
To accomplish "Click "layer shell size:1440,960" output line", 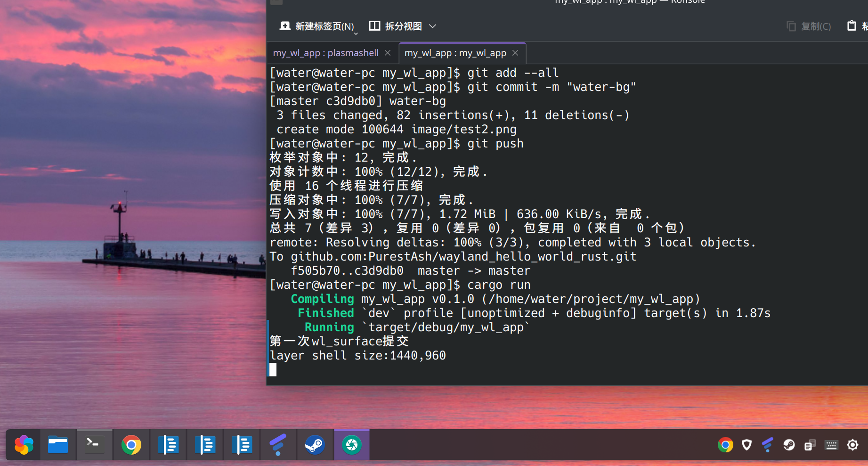I will point(357,356).
